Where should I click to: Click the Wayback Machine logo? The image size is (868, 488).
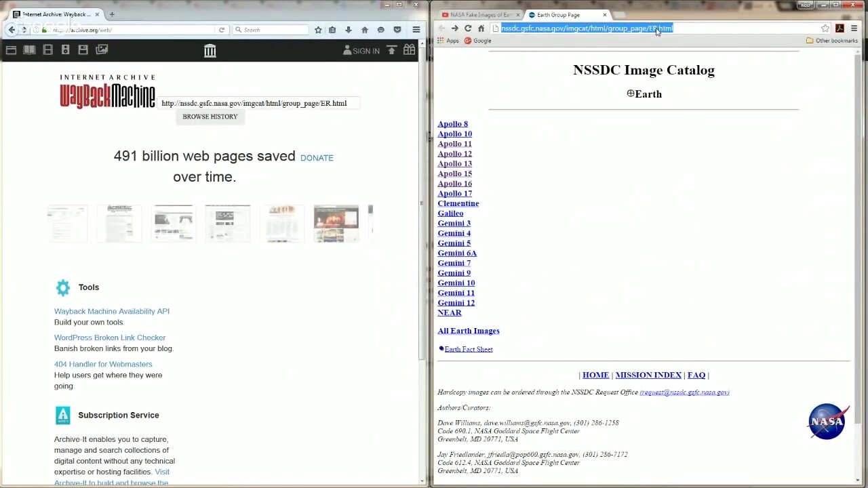coord(107,91)
